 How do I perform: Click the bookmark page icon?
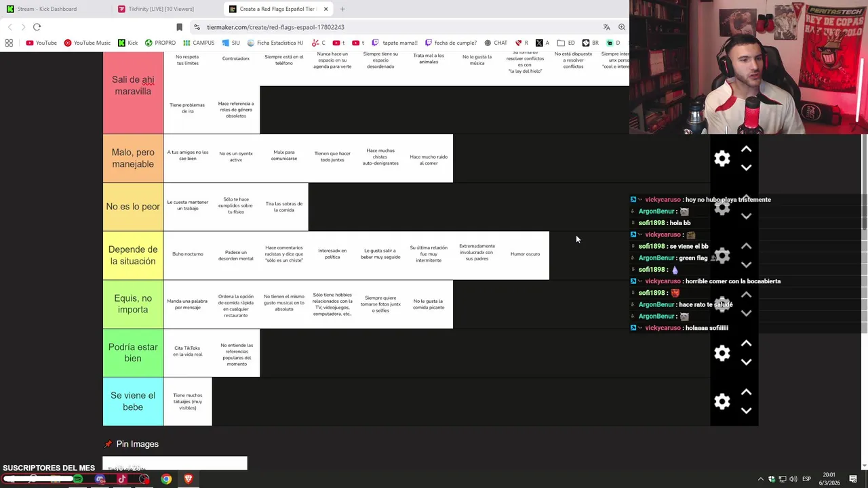click(179, 27)
